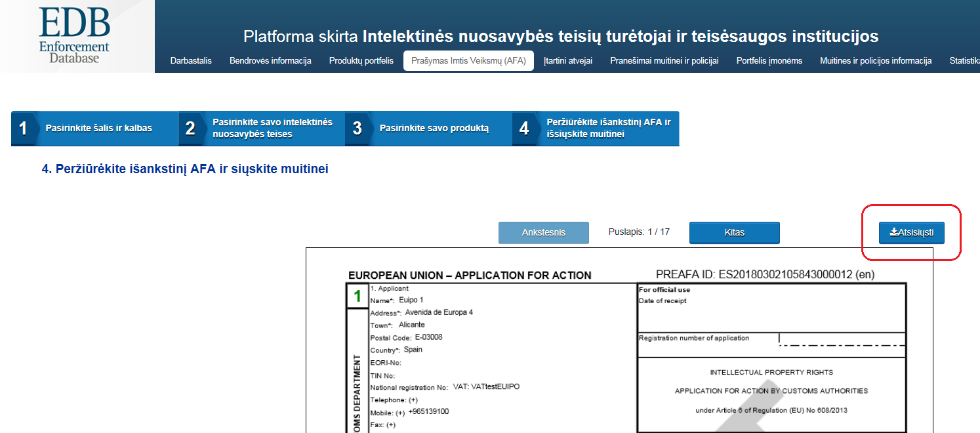Go to step 3 Pasirinkite savo produktą
This screenshot has width=980, height=433.
[x=428, y=128]
